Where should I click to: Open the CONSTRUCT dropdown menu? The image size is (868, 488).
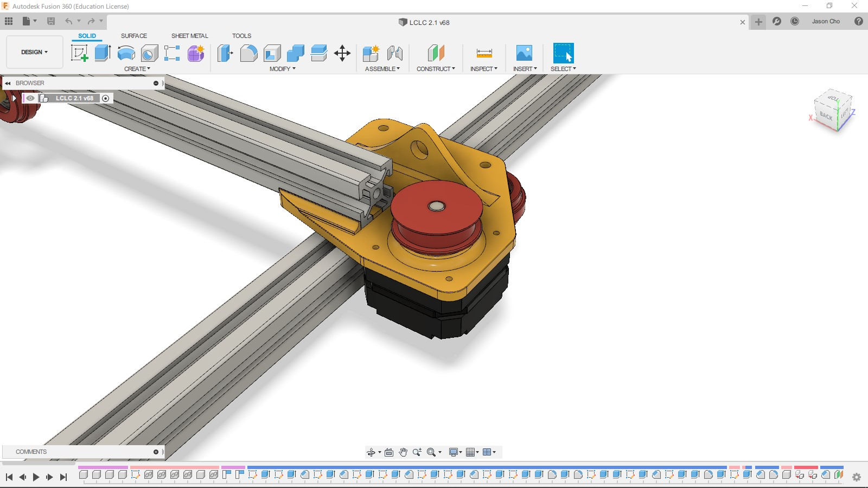pos(436,69)
